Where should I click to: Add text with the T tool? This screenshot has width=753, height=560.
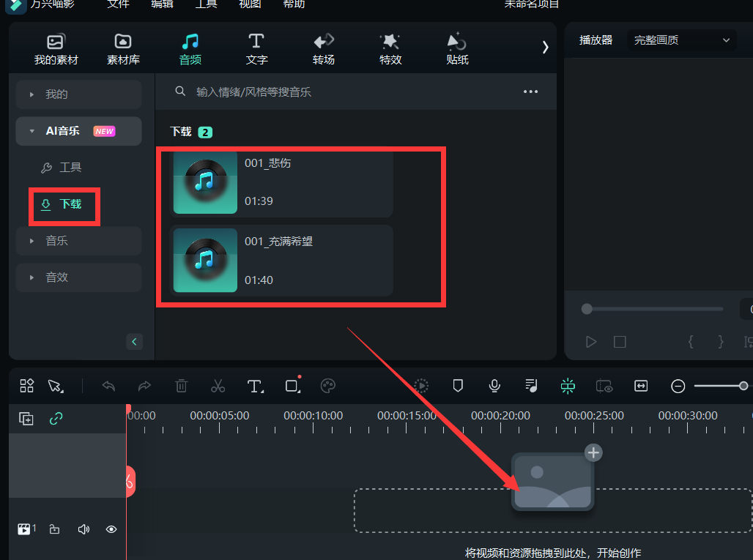(255, 386)
